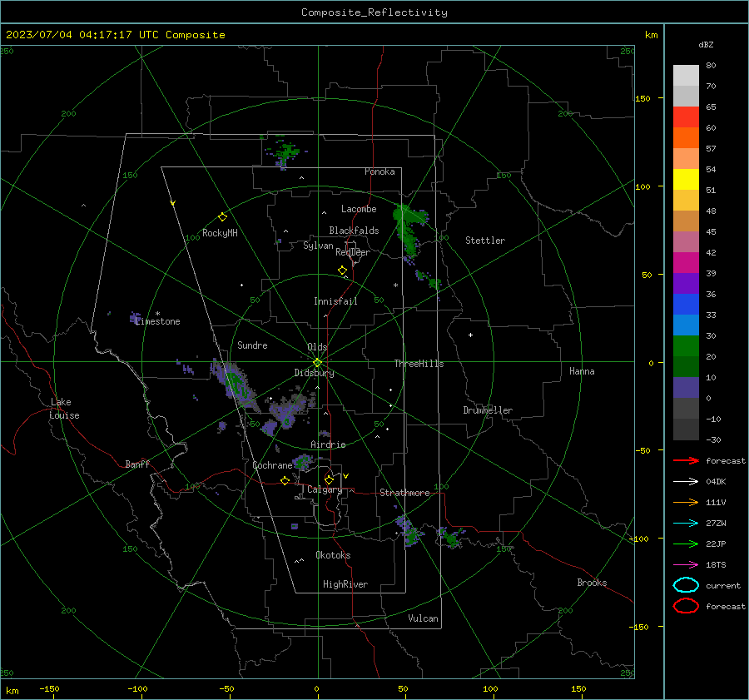Screen dimensions: 749x700
Task: Click the white 04DK arrow icon
Action: [x=686, y=481]
